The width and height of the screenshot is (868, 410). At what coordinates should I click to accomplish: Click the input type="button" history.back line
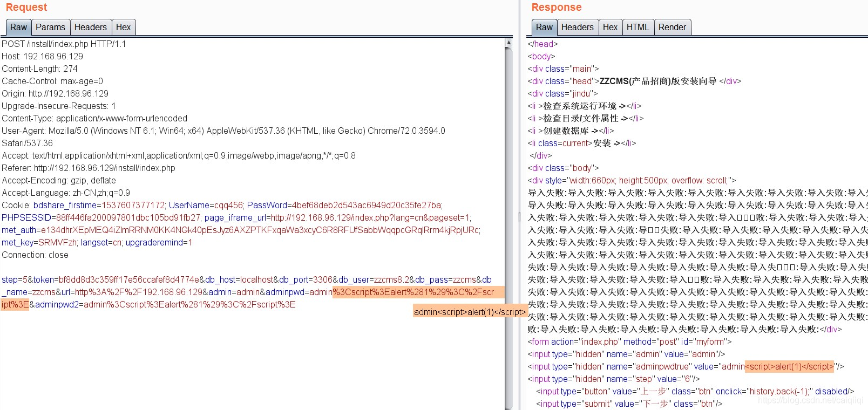695,391
